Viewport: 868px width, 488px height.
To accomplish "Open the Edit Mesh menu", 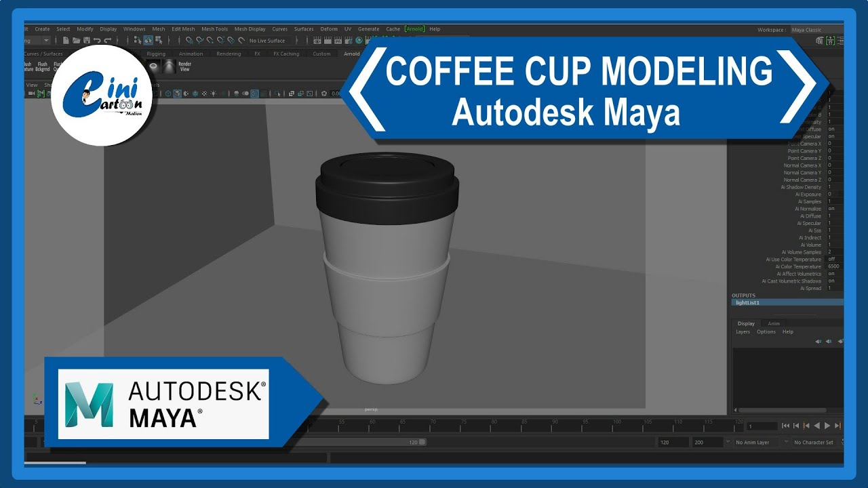I will (x=183, y=29).
